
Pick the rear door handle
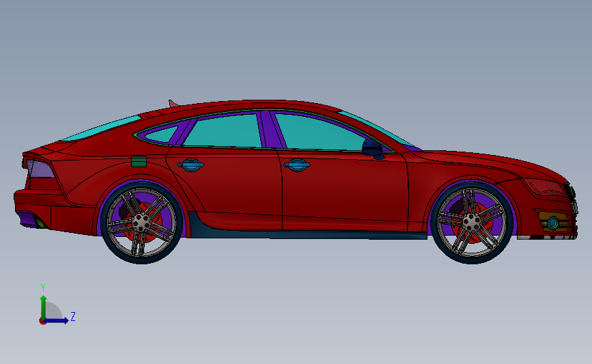point(191,165)
